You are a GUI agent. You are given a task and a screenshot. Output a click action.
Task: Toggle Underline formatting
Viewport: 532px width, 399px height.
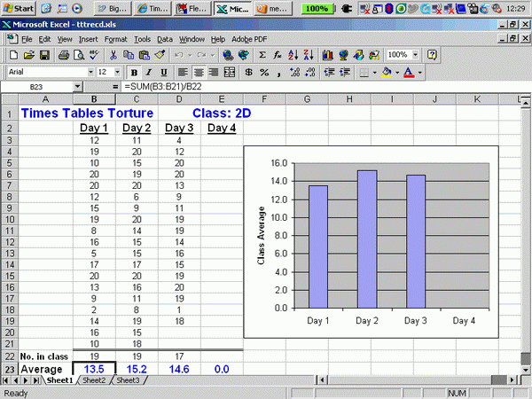(x=165, y=72)
